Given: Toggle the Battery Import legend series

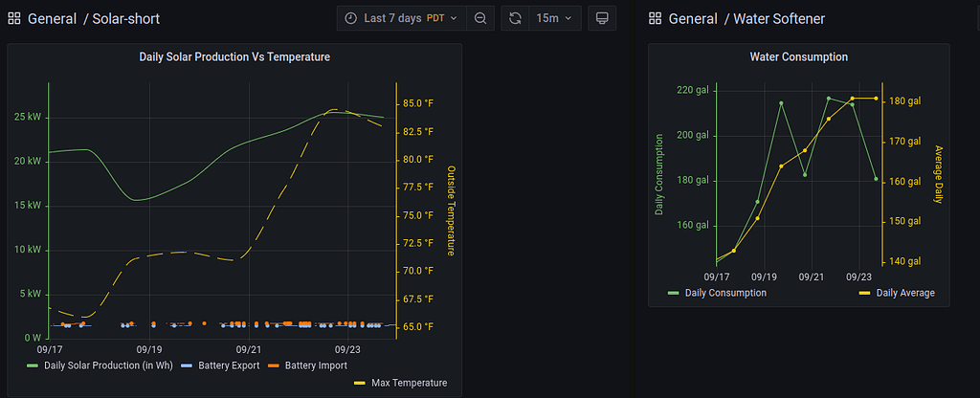Looking at the screenshot, I should (307, 365).
